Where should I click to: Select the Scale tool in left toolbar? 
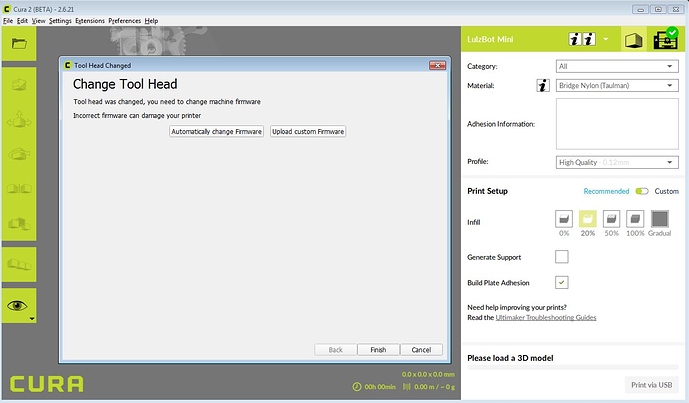(x=19, y=84)
